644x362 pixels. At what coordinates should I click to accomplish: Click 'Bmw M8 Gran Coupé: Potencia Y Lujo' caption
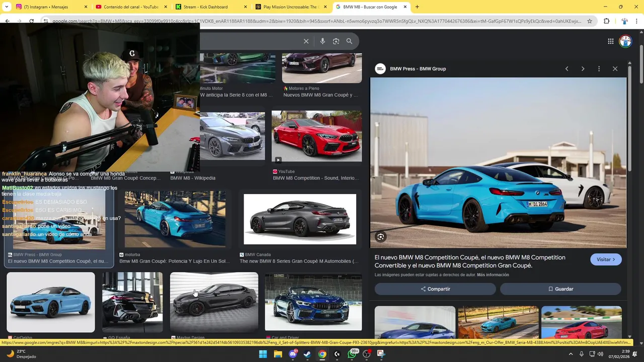(x=175, y=261)
